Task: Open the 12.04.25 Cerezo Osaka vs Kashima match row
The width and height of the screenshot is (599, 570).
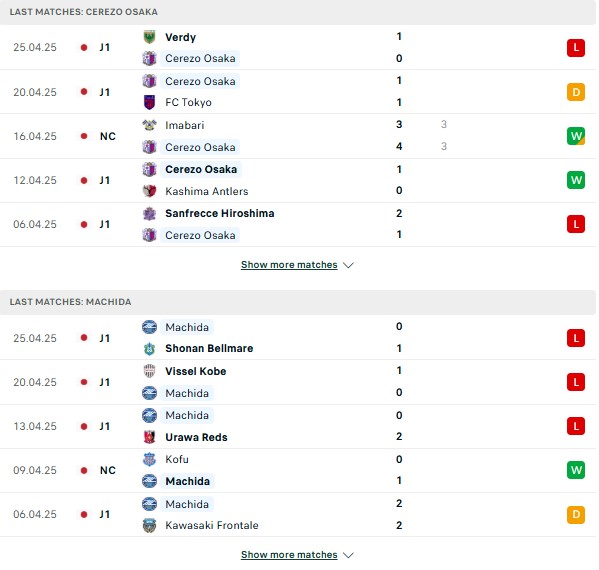Action: pyautogui.click(x=298, y=180)
